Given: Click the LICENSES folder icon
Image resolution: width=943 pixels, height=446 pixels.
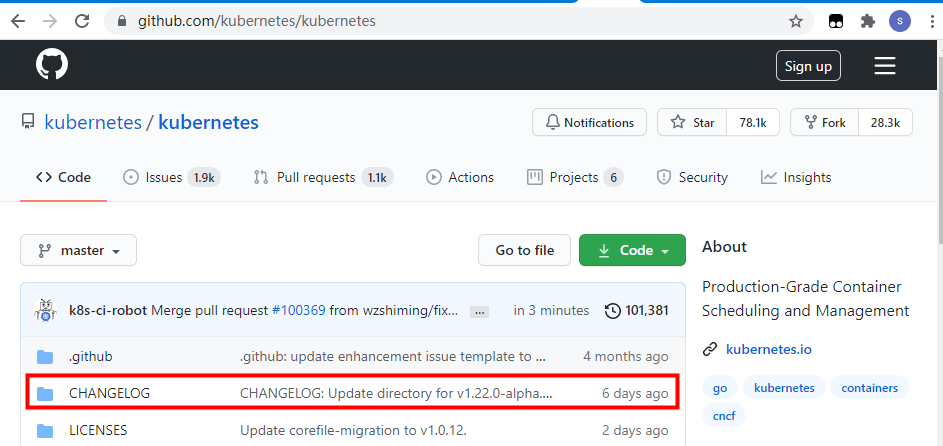Looking at the screenshot, I should pos(45,431).
